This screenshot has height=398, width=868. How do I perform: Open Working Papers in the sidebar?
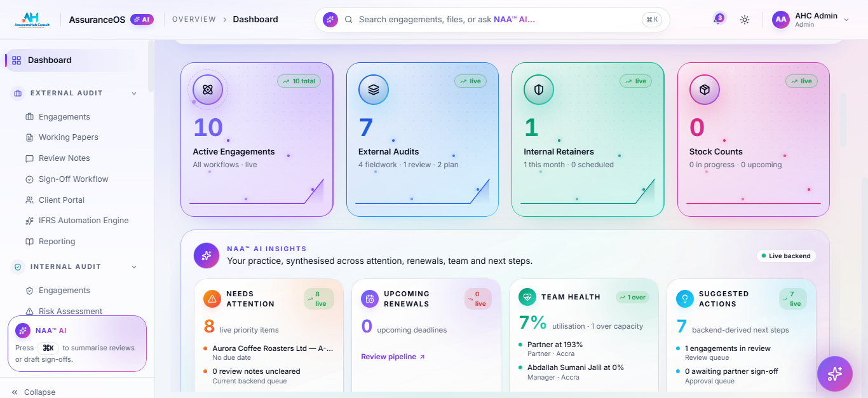click(x=69, y=137)
